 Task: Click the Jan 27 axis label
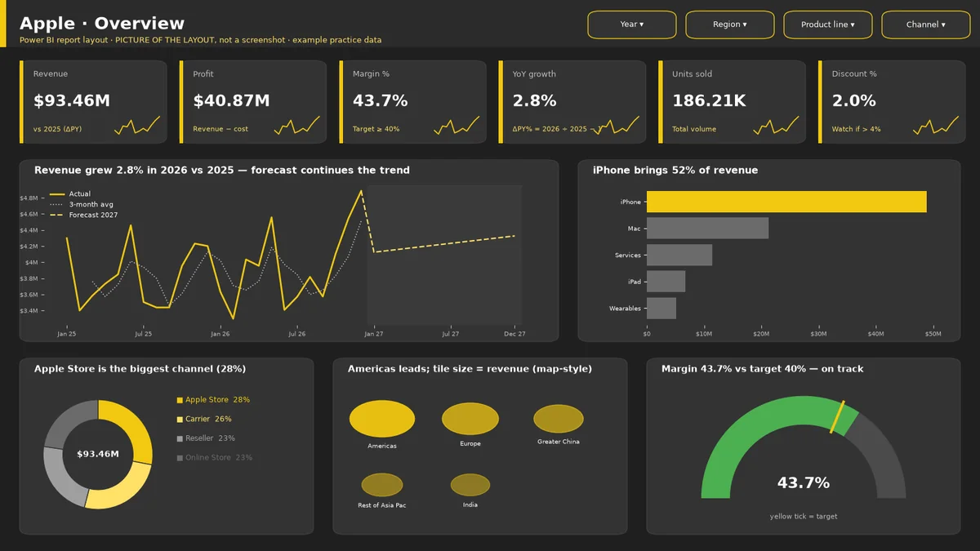(373, 334)
